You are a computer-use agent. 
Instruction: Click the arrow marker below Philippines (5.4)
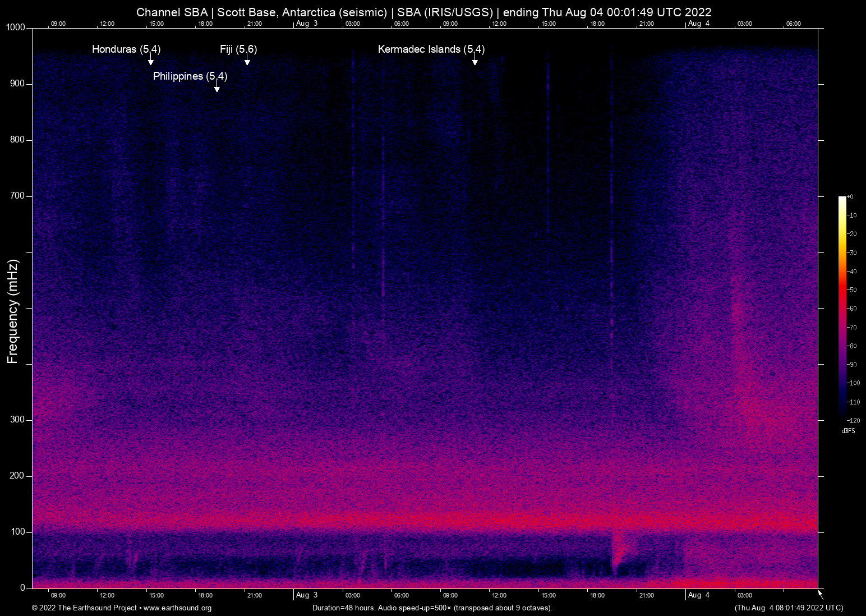point(216,88)
